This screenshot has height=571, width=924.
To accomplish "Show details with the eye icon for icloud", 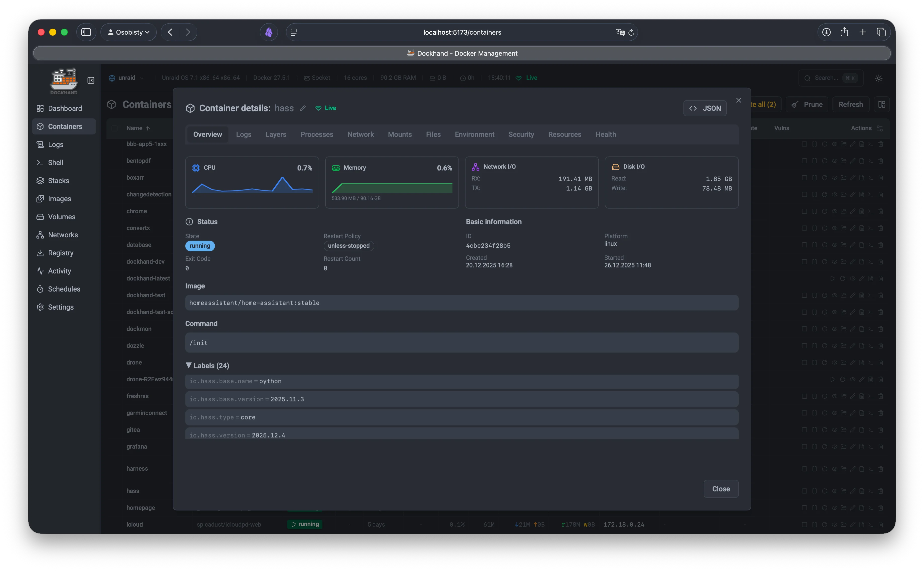I will coord(834,525).
